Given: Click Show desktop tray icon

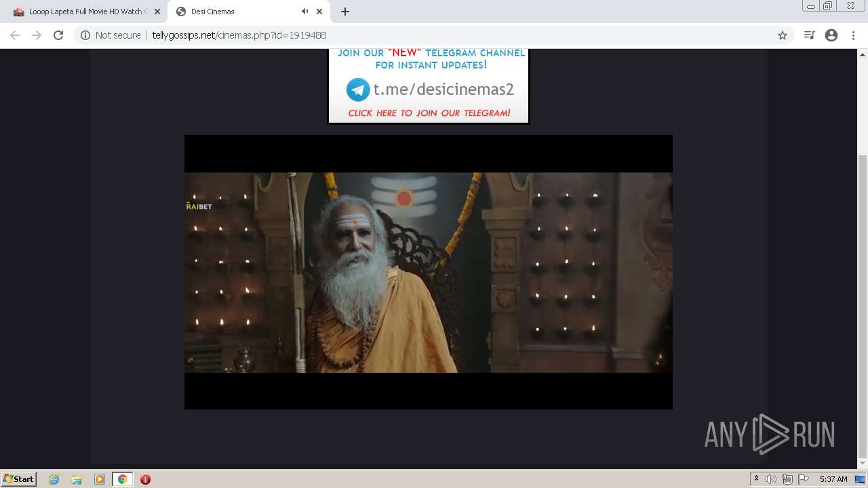Looking at the screenshot, I should (x=861, y=479).
